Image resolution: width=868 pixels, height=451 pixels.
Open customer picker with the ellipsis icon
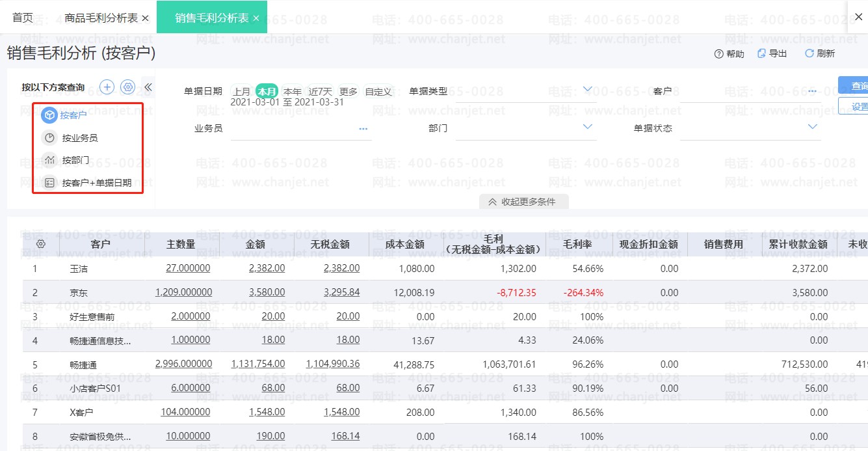(812, 91)
